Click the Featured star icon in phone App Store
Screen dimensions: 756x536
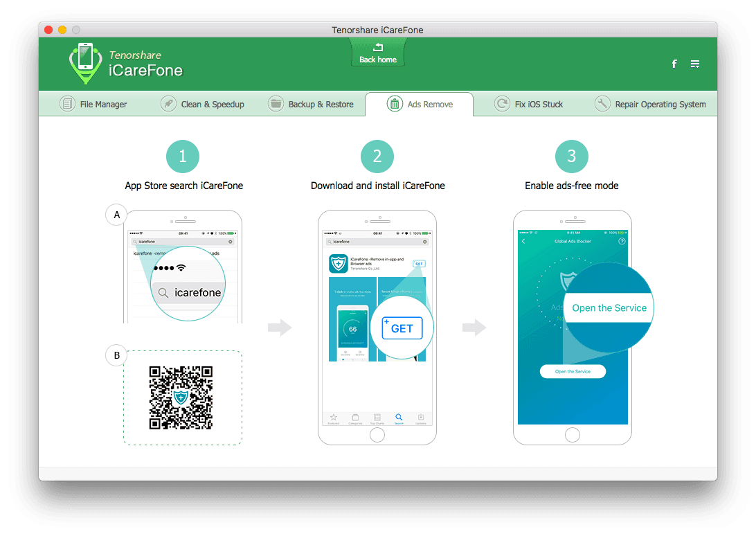(x=333, y=418)
